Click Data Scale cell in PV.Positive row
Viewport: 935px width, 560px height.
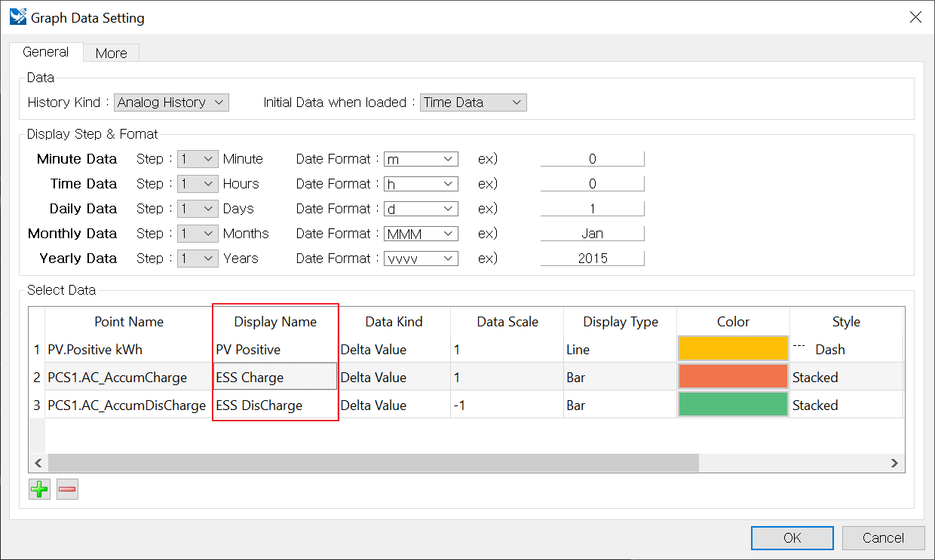coord(507,349)
